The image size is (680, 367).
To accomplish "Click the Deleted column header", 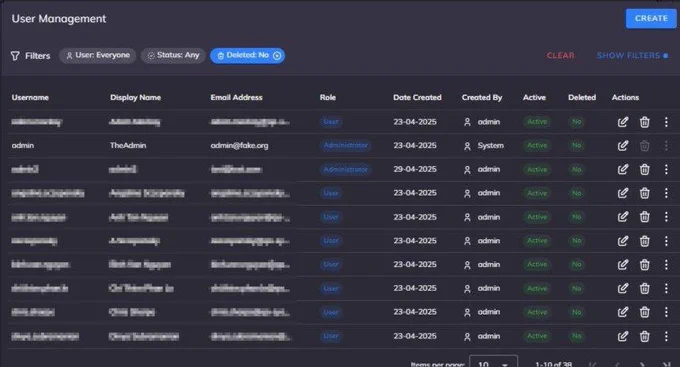I will click(x=582, y=98).
